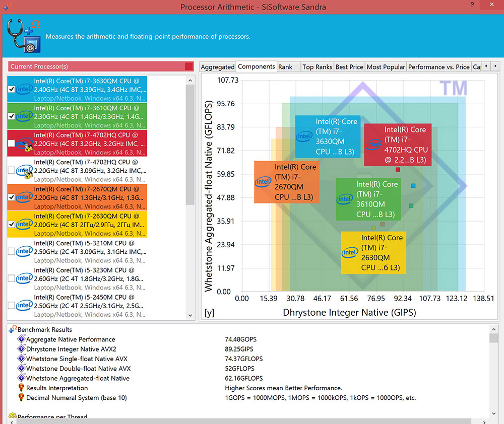Click the Intel logo of the i7-3610QM list entry
Image resolution: width=504 pixels, height=424 pixels.
(x=24, y=116)
